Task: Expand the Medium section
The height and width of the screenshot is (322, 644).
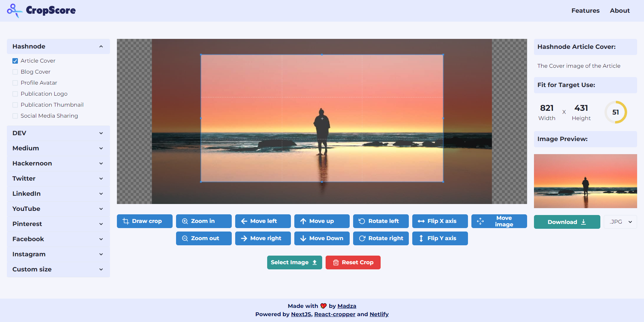Action: click(x=58, y=148)
